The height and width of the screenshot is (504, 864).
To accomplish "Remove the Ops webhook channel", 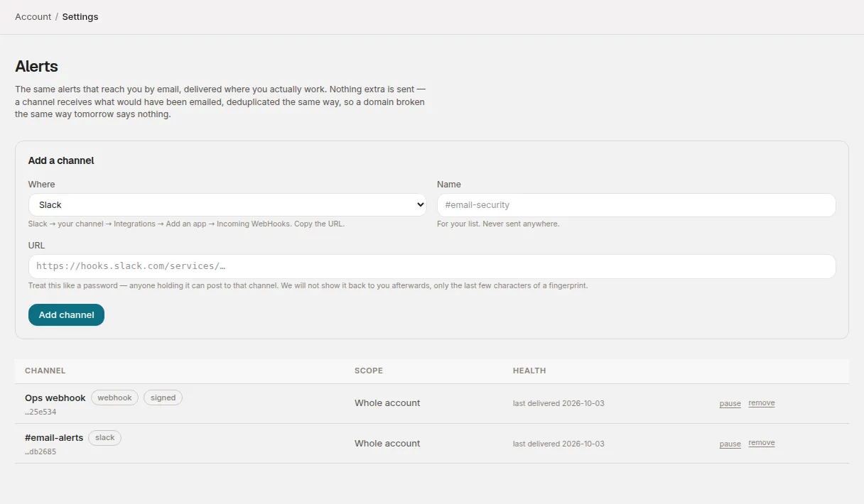I will coord(762,403).
